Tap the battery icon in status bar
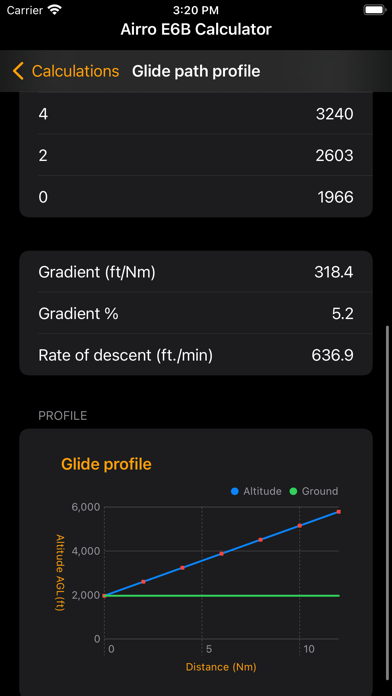Screen dimensions: 392x696 click(374, 10)
